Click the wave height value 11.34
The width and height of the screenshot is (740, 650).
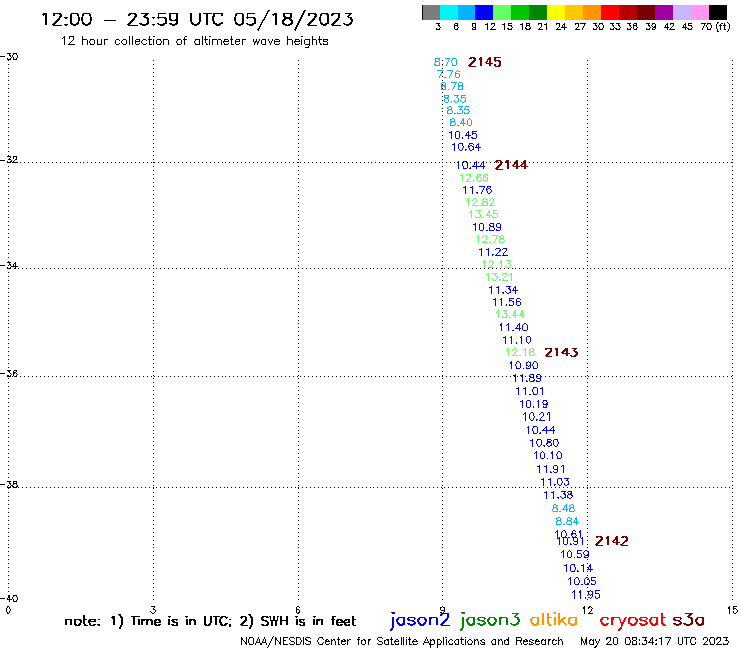(x=503, y=290)
